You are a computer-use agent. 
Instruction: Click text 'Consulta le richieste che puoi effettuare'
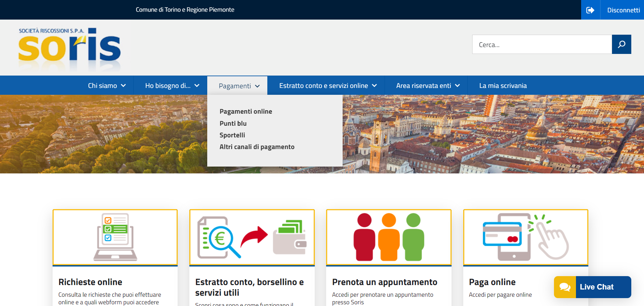[x=110, y=295]
